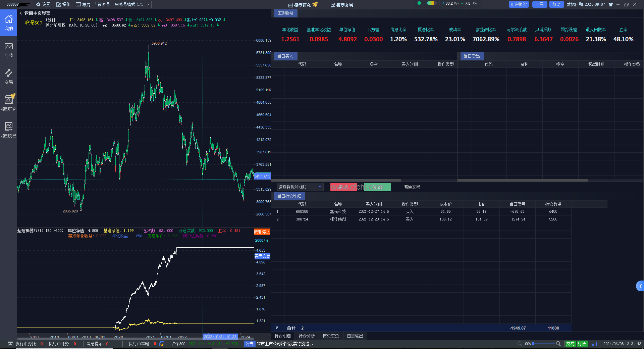
Task: Click the zoom-in magnifier in status bar
Action: pos(558,344)
